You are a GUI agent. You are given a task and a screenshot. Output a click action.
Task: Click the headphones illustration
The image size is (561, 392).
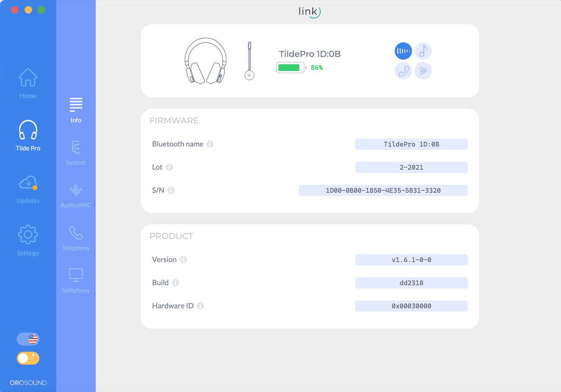206,61
